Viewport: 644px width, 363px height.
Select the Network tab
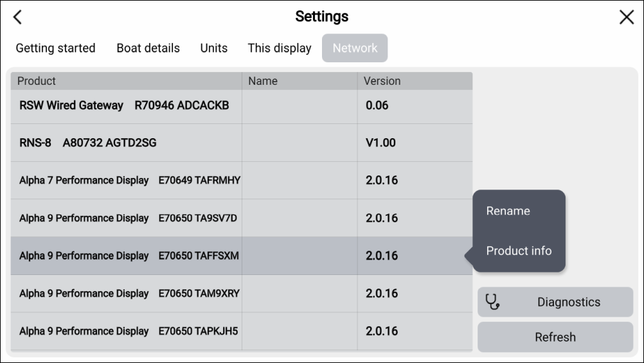point(355,48)
